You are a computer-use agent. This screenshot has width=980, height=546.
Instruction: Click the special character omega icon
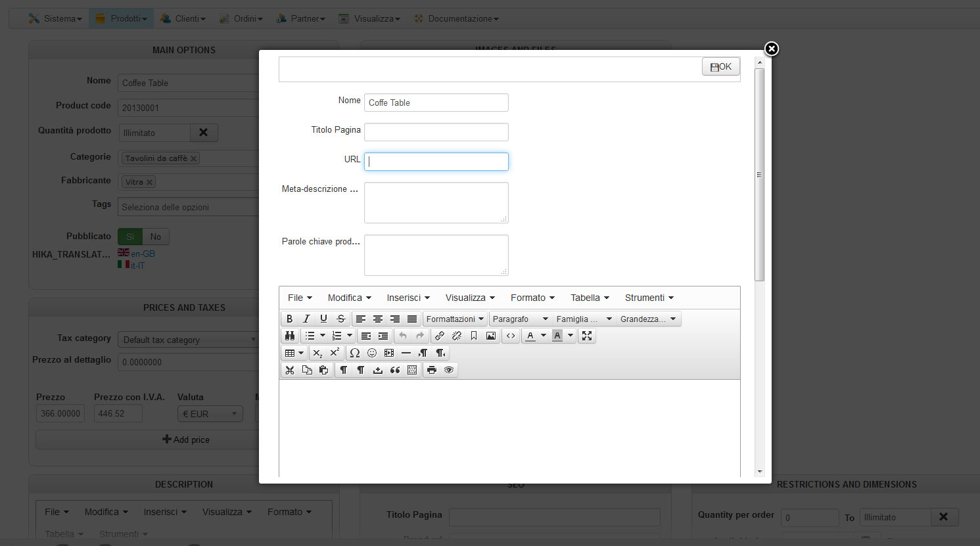(355, 353)
